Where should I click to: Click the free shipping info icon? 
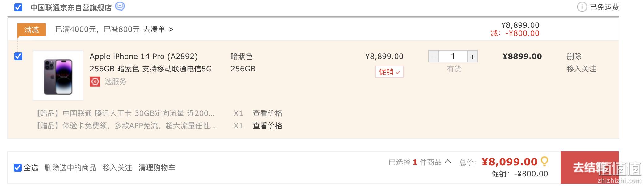[582, 7]
